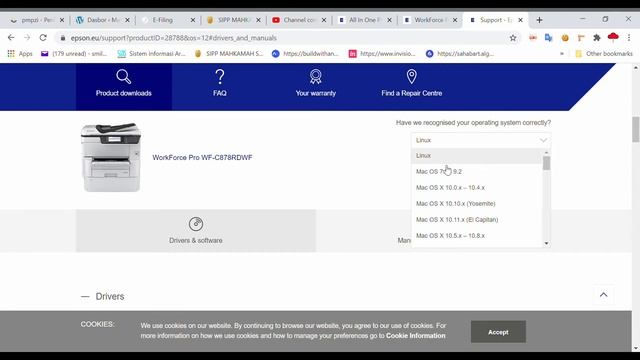Choose Mac OS X 10.10.x (Yosemite)
Screen dimensions: 640x360
coord(477,203)
